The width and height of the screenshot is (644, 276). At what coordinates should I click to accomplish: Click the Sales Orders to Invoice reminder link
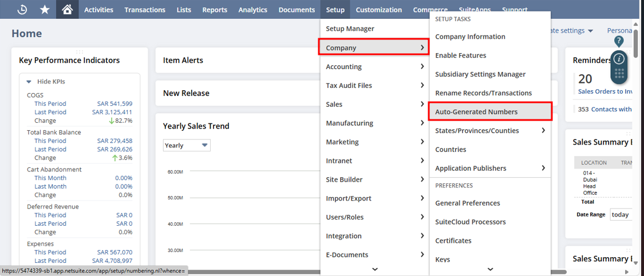[x=605, y=91]
